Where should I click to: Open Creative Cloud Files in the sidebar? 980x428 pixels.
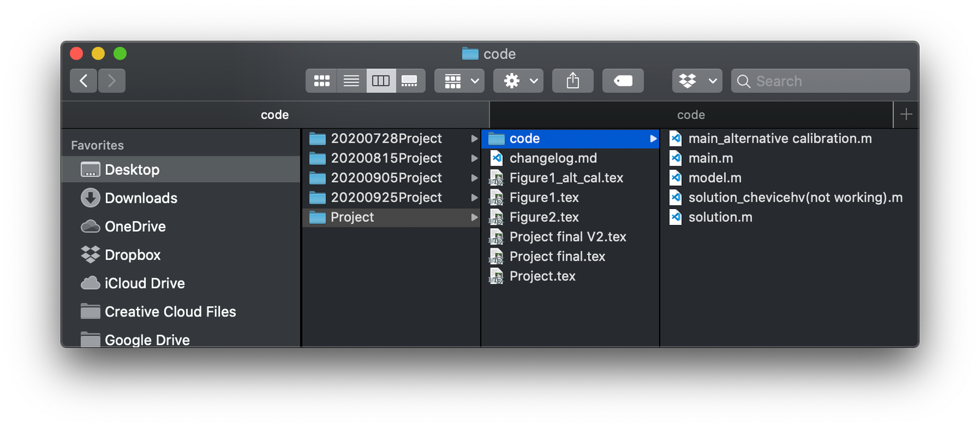181,311
